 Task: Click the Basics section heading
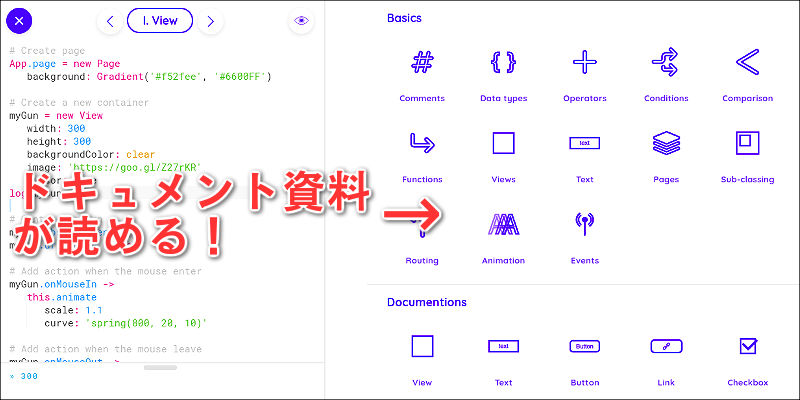click(404, 18)
